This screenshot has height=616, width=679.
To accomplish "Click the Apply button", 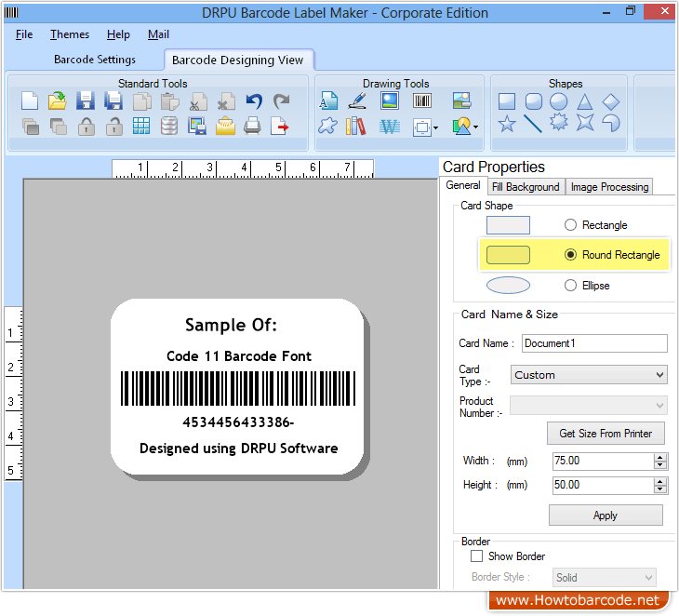I will (x=606, y=516).
